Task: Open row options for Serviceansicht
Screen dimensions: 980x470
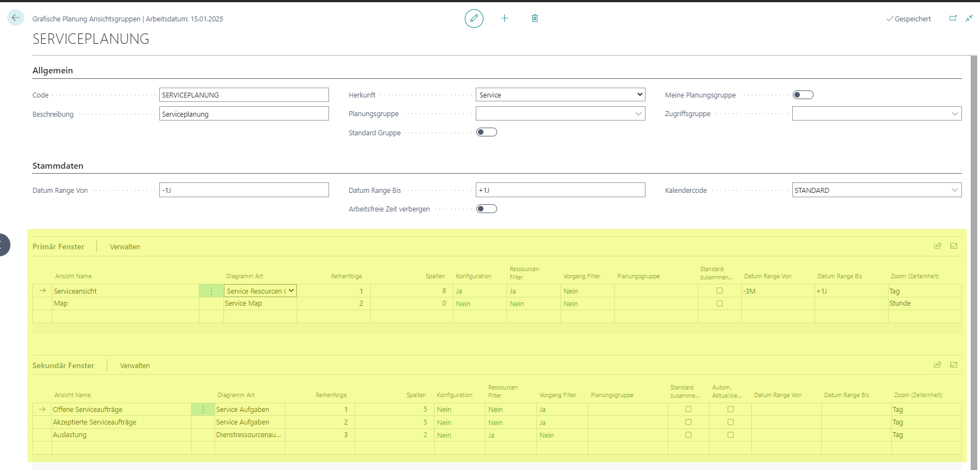Action: click(211, 291)
